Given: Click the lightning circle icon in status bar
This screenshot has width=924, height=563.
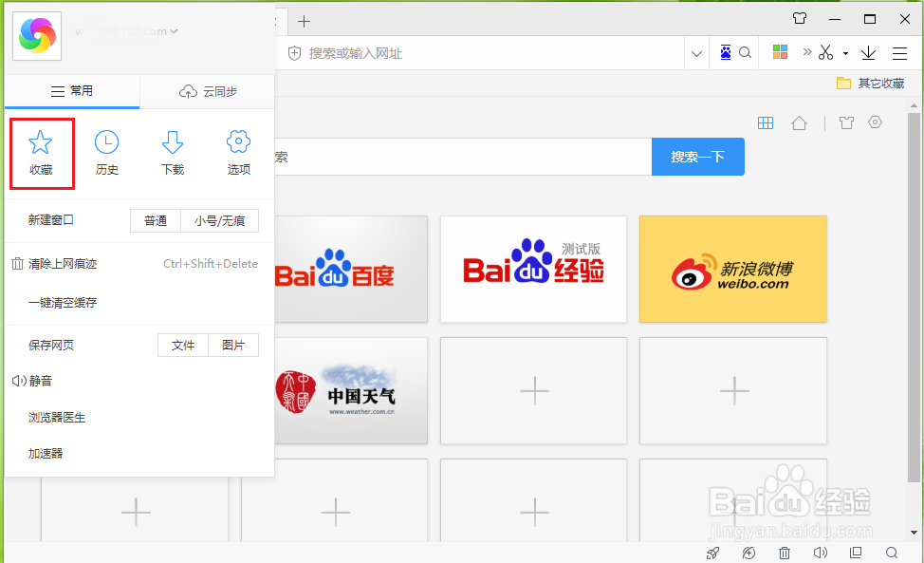Looking at the screenshot, I should [x=749, y=553].
